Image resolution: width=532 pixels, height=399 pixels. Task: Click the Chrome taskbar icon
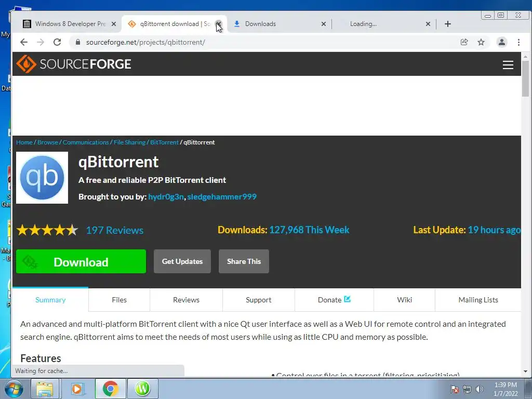(x=110, y=389)
